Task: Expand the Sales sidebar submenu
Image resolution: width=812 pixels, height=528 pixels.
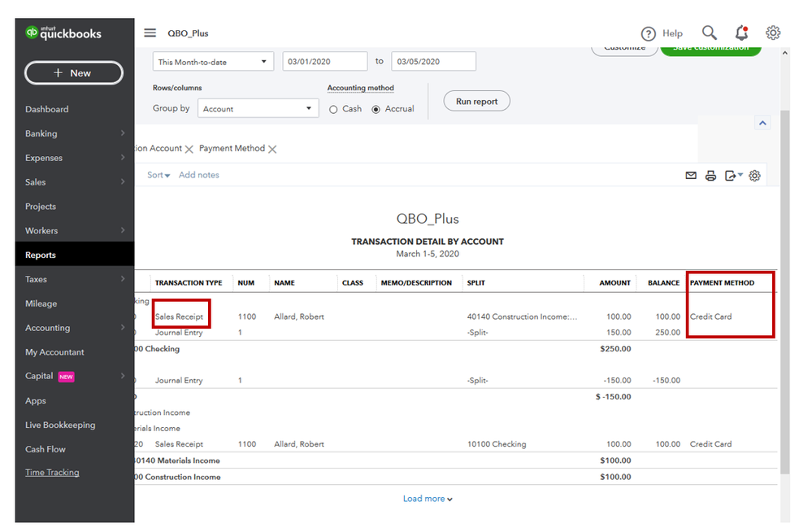Action: pos(123,182)
